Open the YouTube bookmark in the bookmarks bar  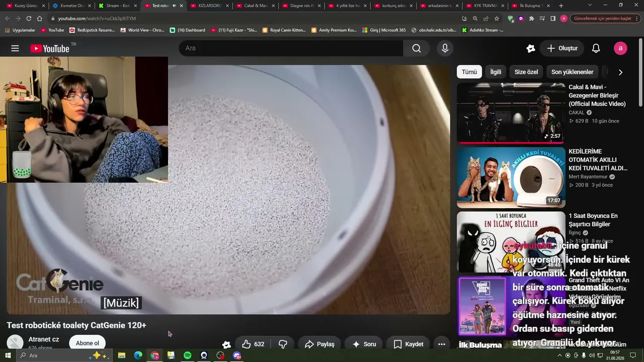click(52, 30)
